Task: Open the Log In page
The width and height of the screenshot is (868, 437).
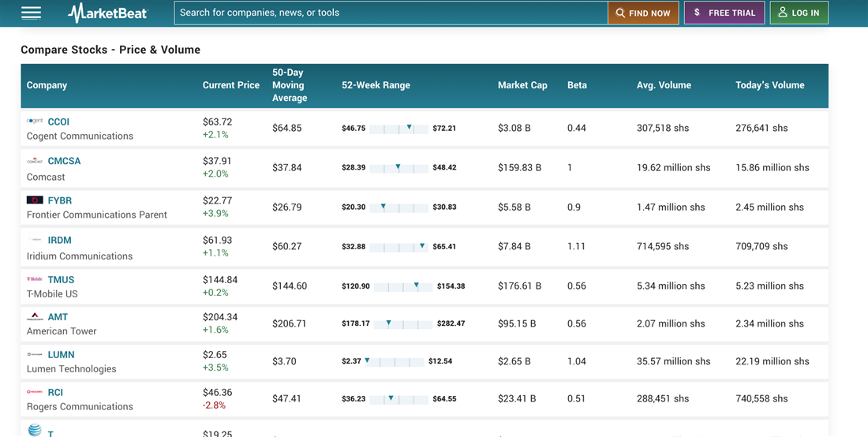Action: (x=799, y=13)
